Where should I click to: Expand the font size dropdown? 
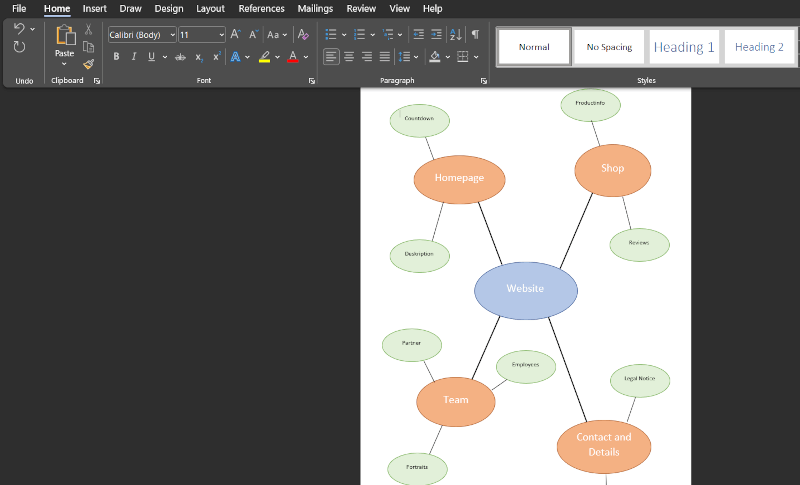click(x=221, y=35)
